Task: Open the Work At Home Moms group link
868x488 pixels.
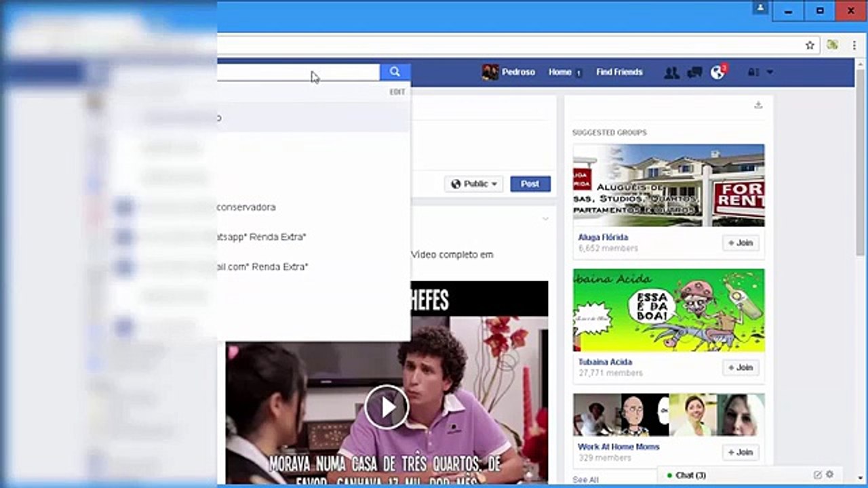Action: point(618,447)
